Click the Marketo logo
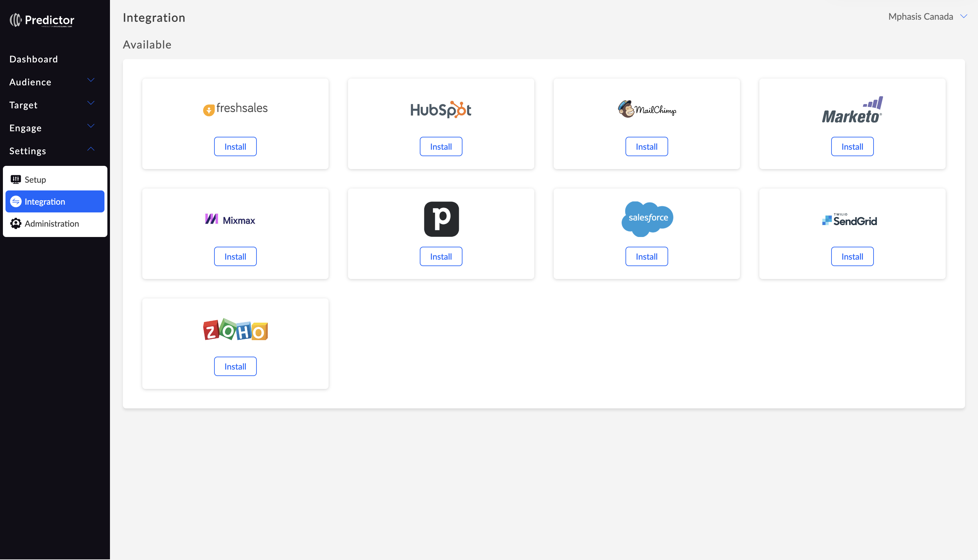The width and height of the screenshot is (978, 560). [852, 110]
